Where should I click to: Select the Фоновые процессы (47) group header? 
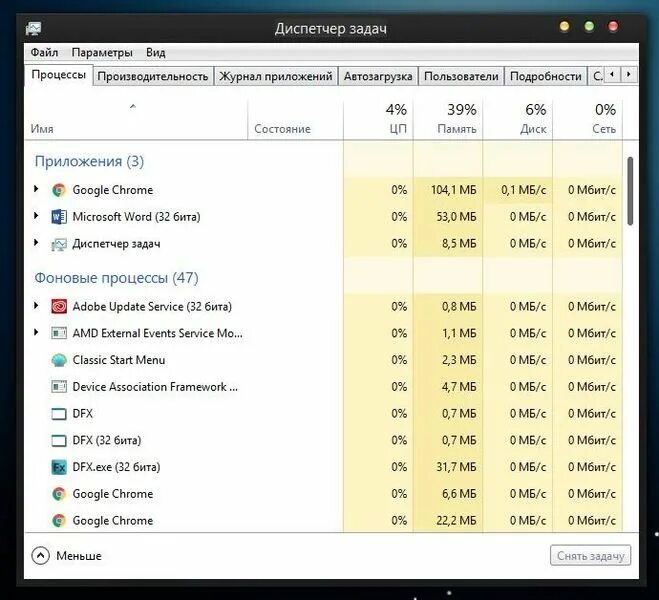click(x=116, y=278)
